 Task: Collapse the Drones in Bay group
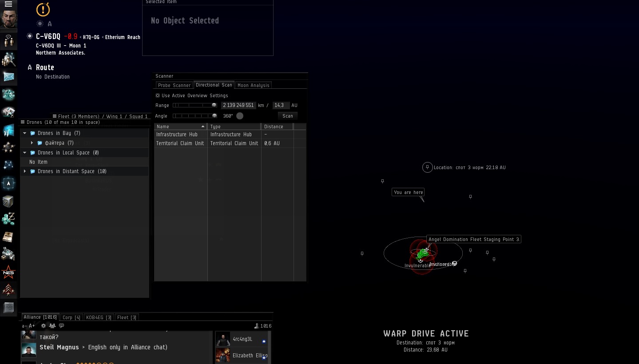click(25, 133)
